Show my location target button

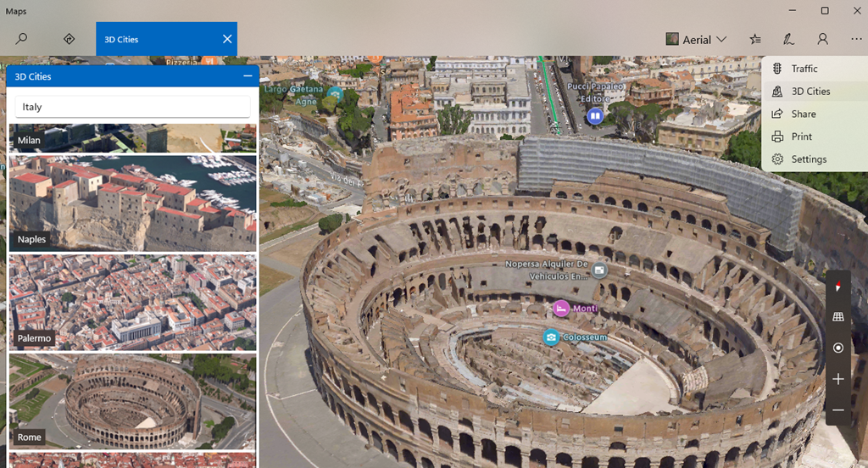click(x=838, y=348)
